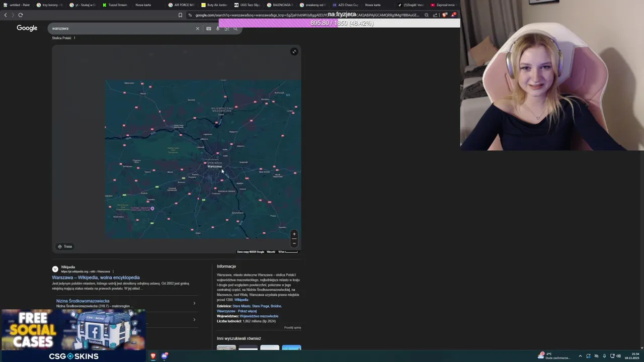Viewport: 644px width, 362px height.
Task: Open the Warszawa – Wikipedia, wolna encyklopedia link
Action: [x=96, y=278]
